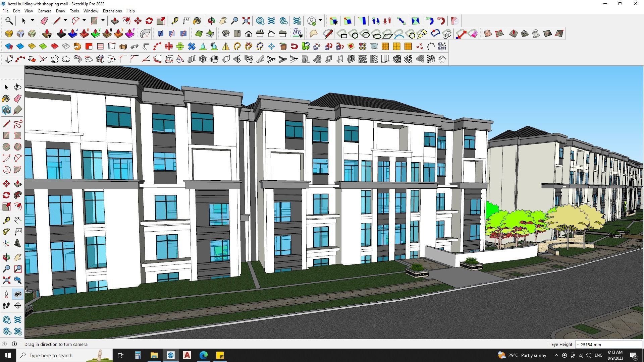Open the Select tool dropdown arrow
This screenshot has height=362, width=644.
pos(33,21)
